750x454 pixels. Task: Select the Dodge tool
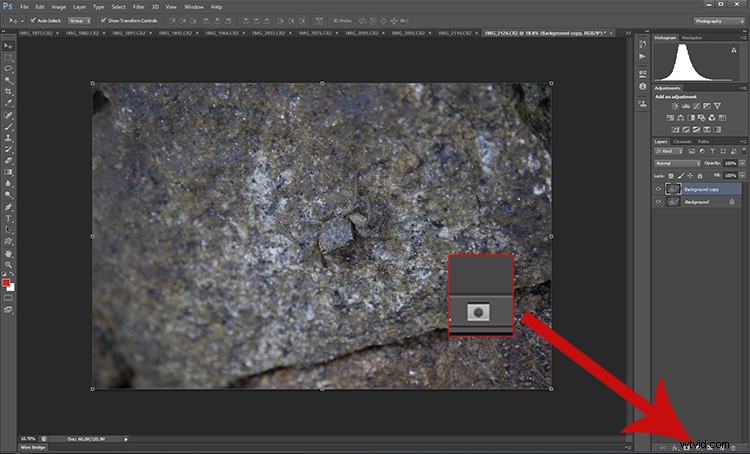8,196
